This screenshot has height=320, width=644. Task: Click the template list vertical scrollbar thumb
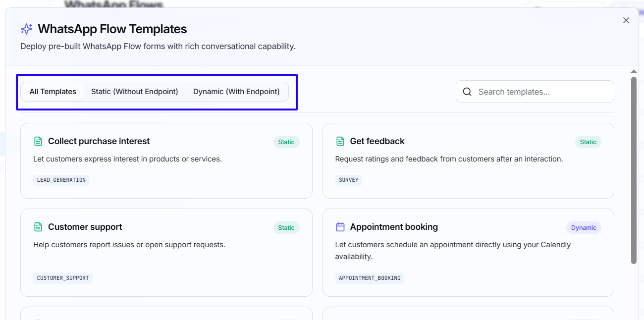coord(634,170)
